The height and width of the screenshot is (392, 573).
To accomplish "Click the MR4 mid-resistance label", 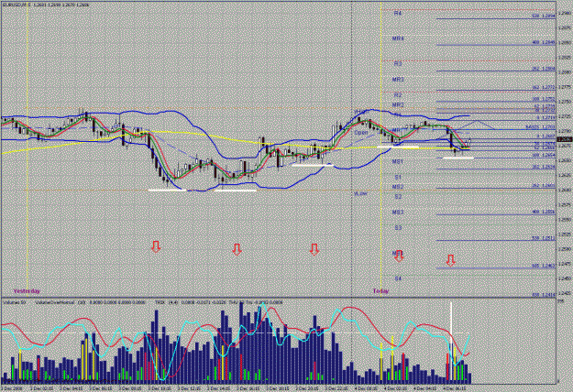I will [x=398, y=38].
